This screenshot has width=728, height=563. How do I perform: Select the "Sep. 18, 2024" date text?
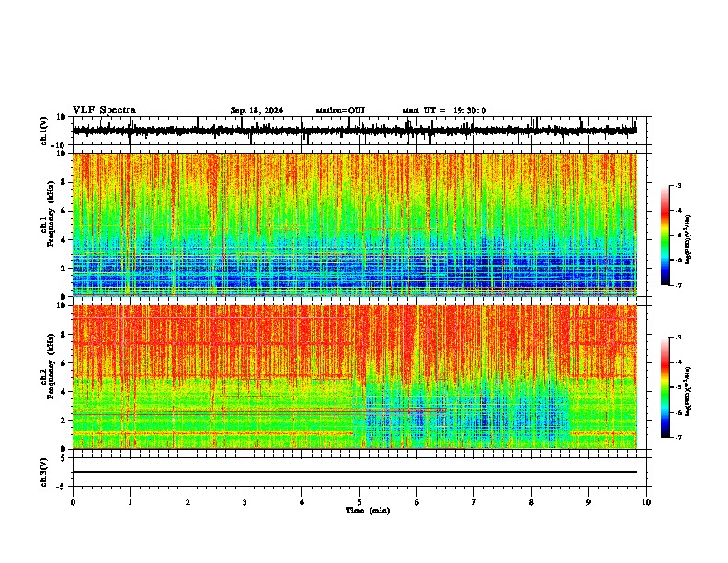[256, 110]
